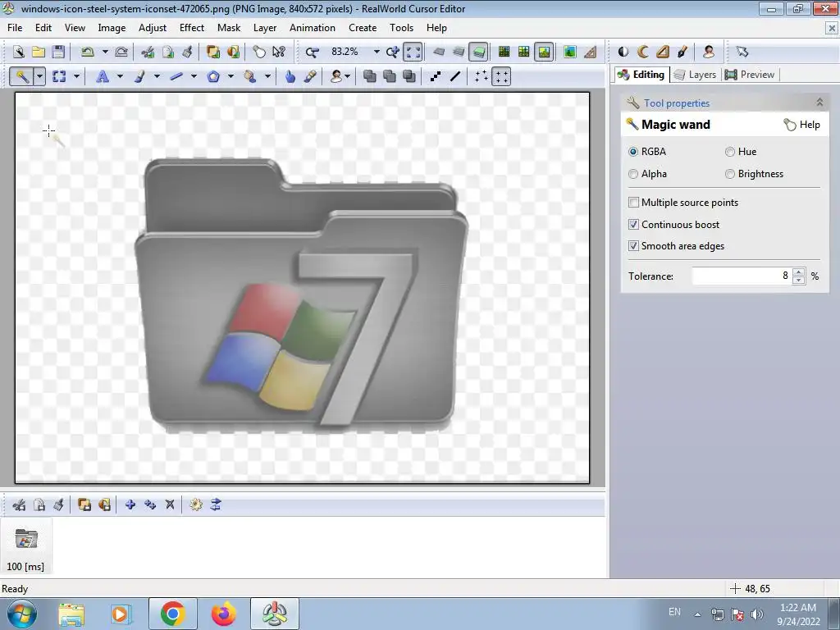Viewport: 840px width, 630px height.
Task: Click the Undo arrow icon
Action: (87, 52)
